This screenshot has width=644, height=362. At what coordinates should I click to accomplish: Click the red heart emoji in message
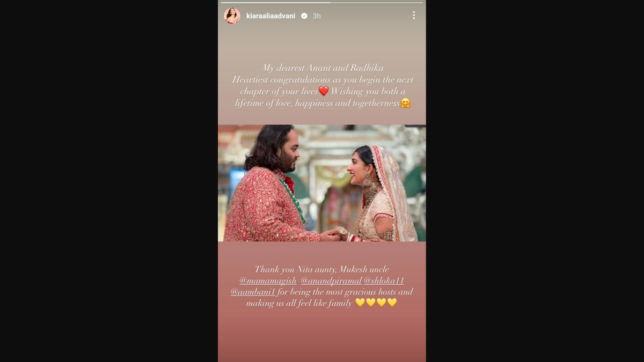323,91
